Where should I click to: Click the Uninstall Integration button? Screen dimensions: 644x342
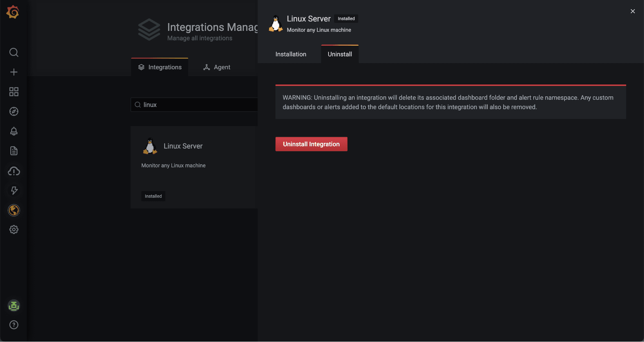tap(311, 144)
